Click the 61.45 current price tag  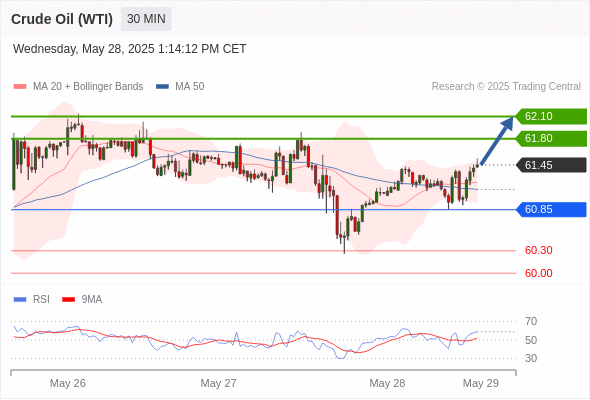[x=550, y=165]
